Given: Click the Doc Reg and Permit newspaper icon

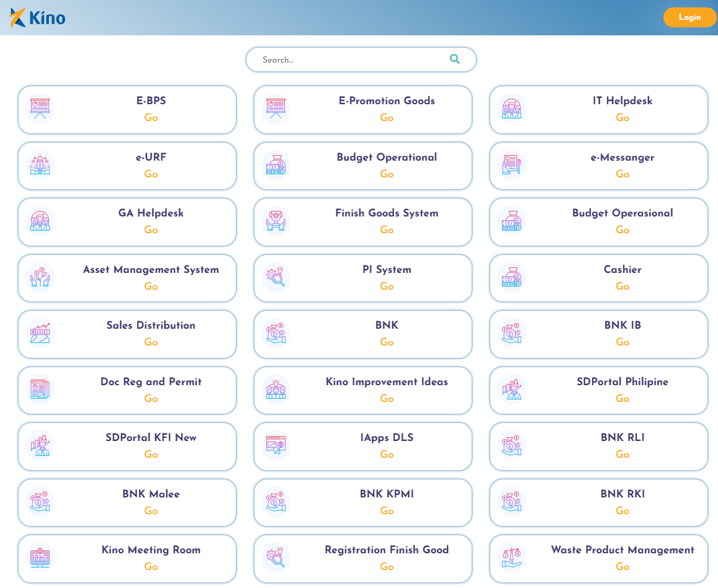Looking at the screenshot, I should coord(40,390).
